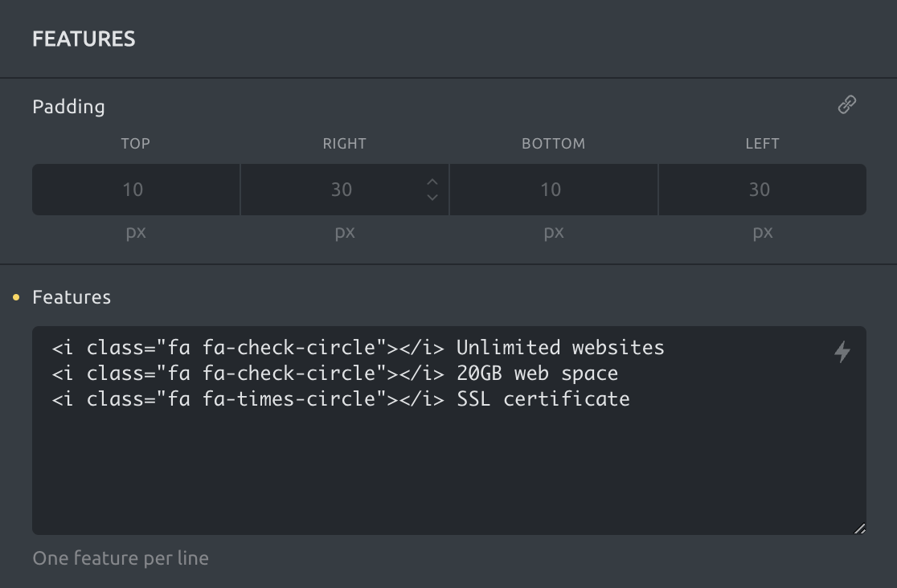Increase right padding with up arrow
This screenshot has width=897, height=588.
432,182
